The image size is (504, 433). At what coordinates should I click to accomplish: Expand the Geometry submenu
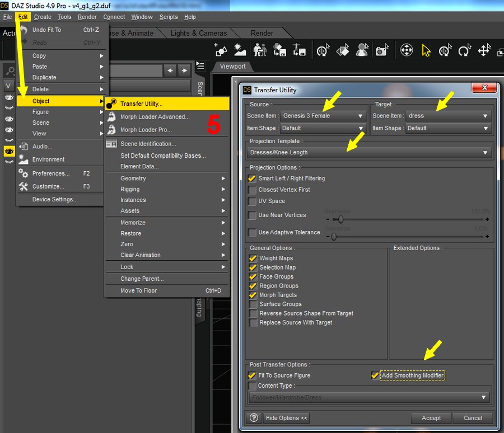tap(167, 178)
